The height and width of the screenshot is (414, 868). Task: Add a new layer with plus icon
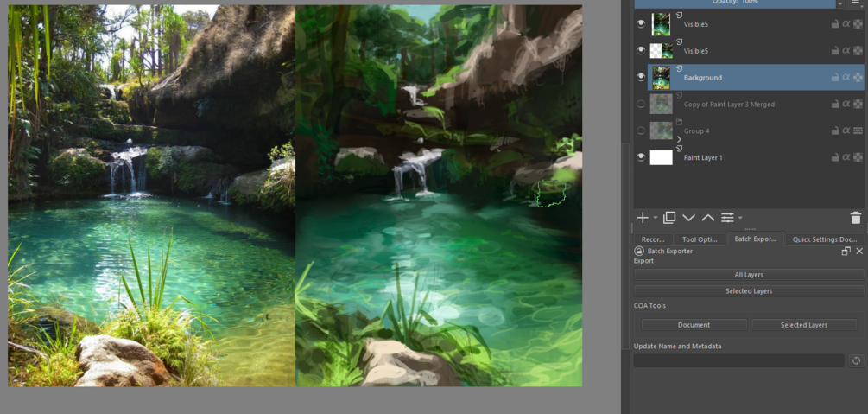(642, 218)
